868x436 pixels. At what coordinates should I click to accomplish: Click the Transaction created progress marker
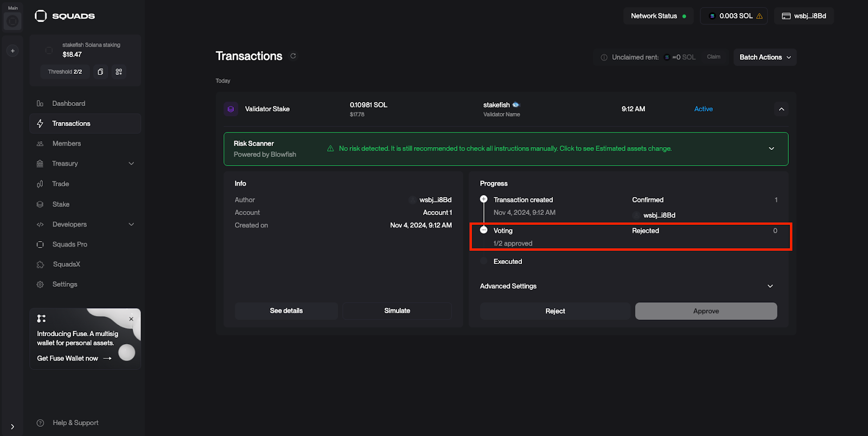(x=483, y=199)
